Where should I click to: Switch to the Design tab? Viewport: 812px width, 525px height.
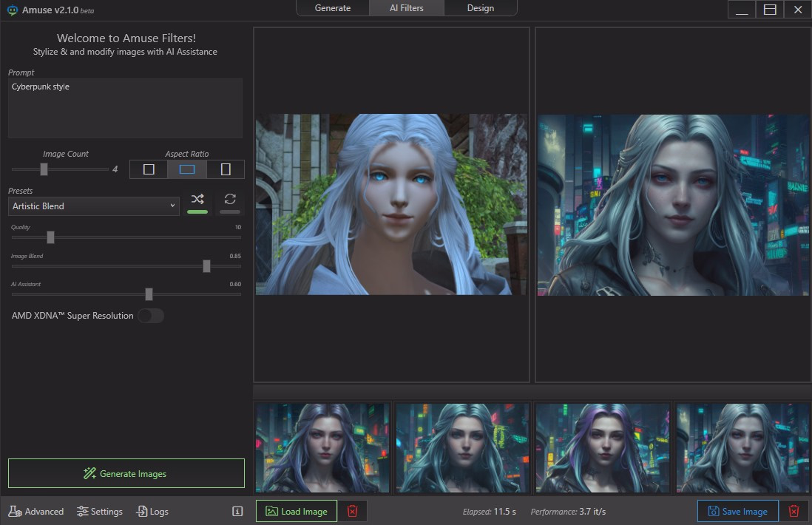pos(480,8)
